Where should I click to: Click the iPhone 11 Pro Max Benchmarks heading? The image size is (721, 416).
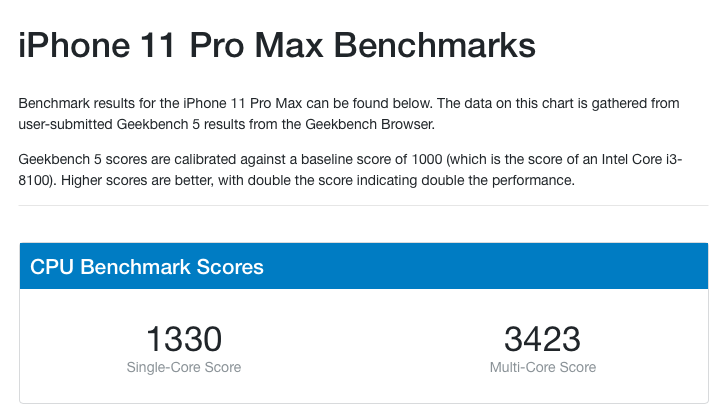pyautogui.click(x=277, y=45)
